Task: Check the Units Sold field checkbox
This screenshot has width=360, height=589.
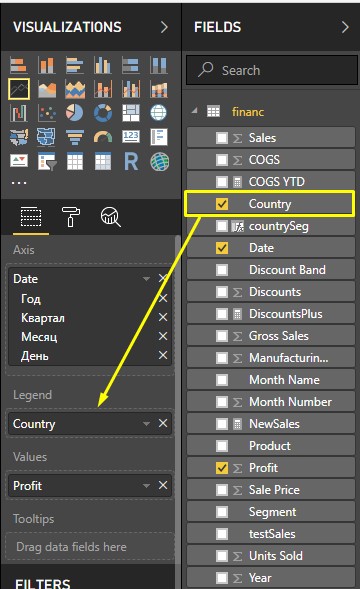Action: (x=222, y=556)
